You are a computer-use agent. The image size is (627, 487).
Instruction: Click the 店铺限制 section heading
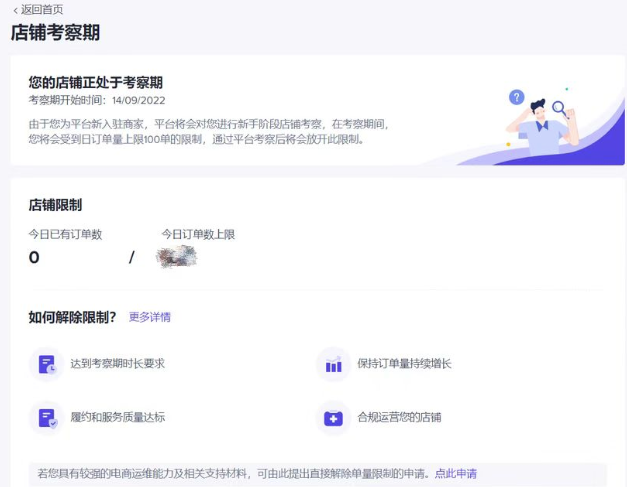pos(55,205)
